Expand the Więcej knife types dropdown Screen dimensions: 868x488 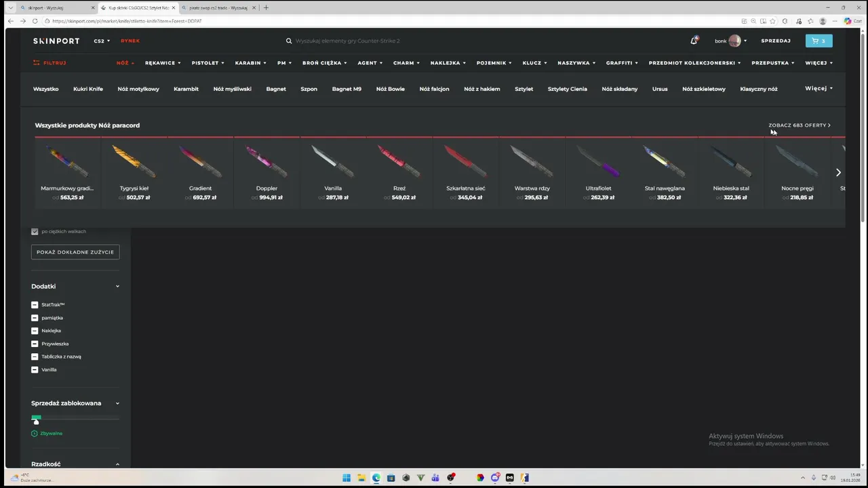point(818,88)
